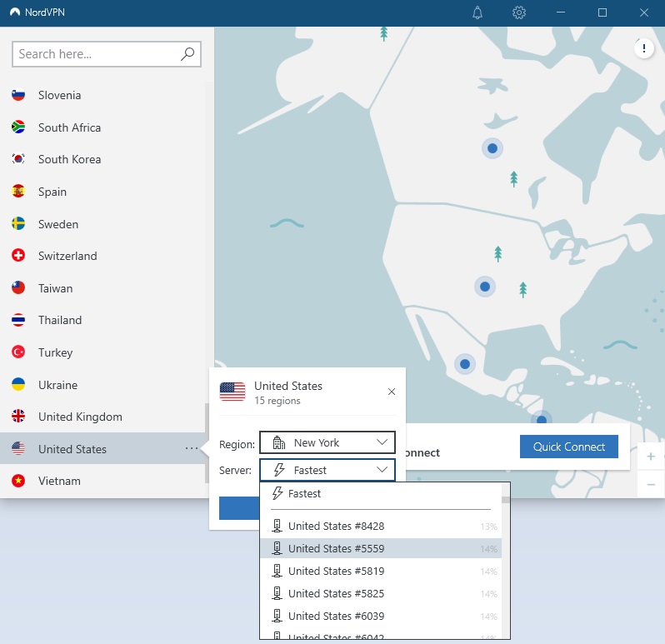665x644 pixels.
Task: Click the South Africa flag icon
Action: (18, 127)
